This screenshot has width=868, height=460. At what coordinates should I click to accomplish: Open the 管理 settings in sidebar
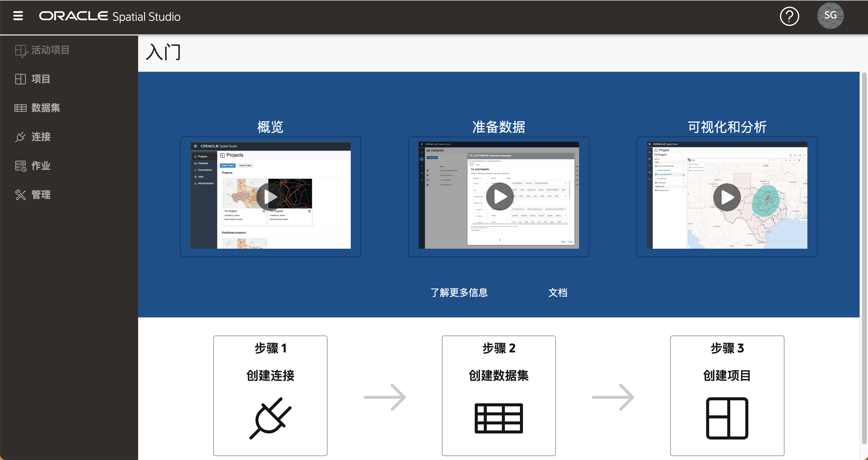click(x=41, y=195)
